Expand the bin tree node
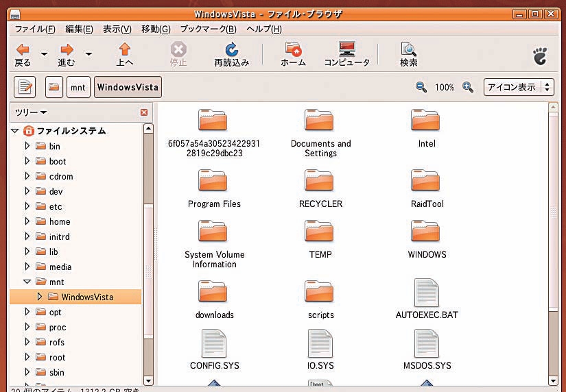 [x=27, y=146]
